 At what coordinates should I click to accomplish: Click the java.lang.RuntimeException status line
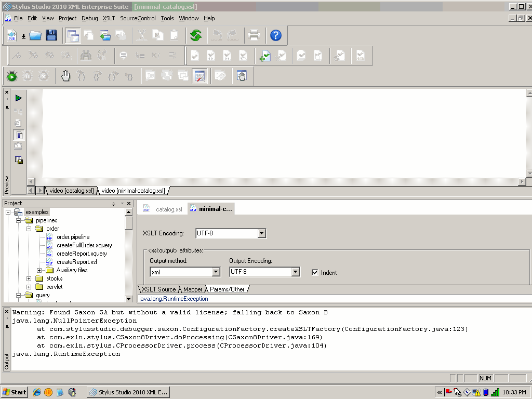pyautogui.click(x=174, y=299)
